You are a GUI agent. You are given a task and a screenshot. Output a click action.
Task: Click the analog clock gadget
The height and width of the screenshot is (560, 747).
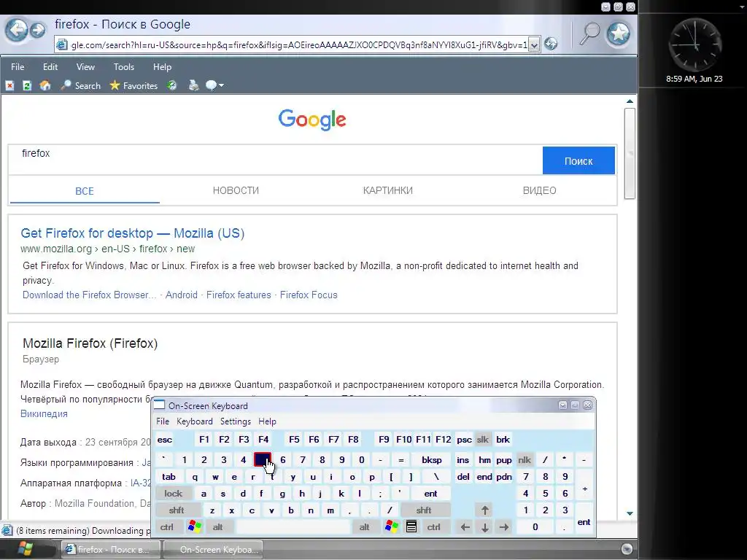tap(694, 44)
